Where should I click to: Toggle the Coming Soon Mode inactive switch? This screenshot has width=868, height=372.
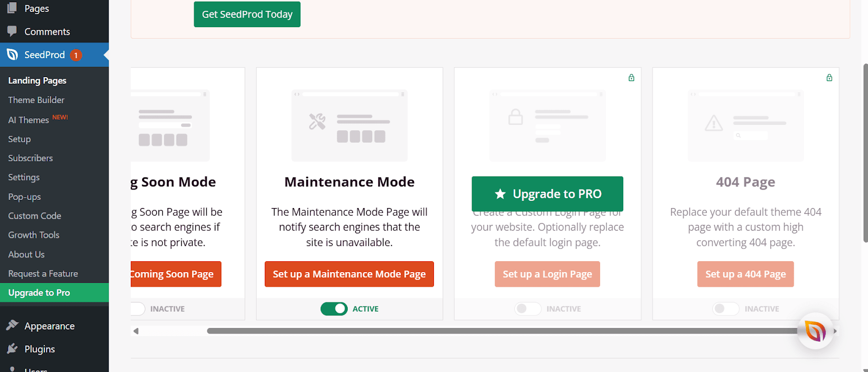138,308
